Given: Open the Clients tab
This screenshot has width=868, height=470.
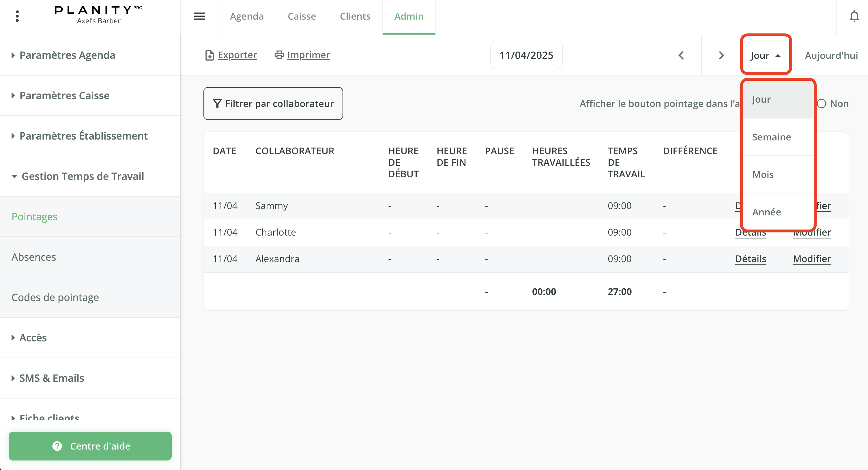Looking at the screenshot, I should pyautogui.click(x=355, y=16).
